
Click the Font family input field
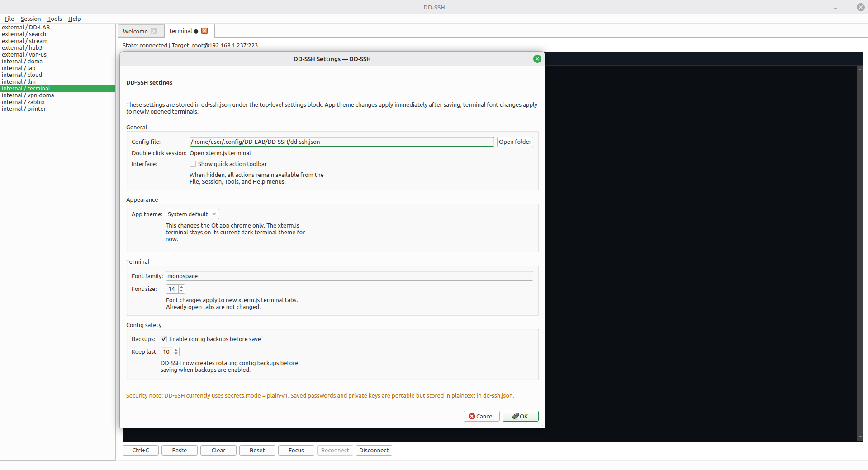coord(349,276)
